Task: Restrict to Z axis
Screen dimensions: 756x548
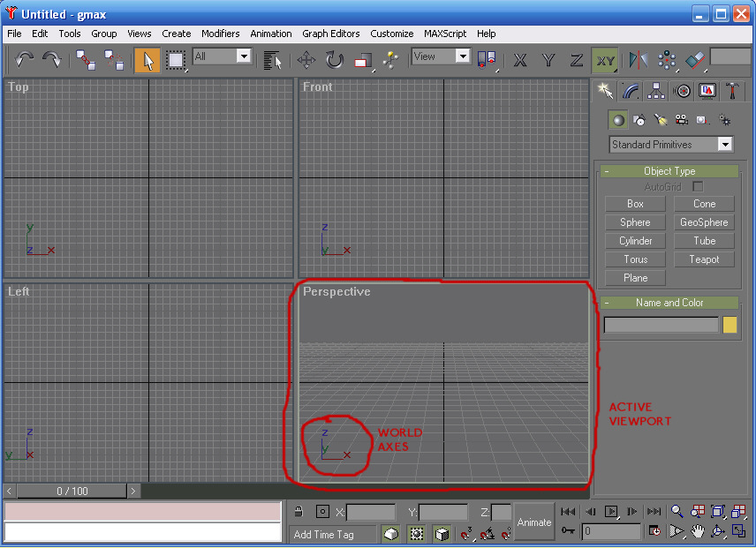Action: pos(576,60)
